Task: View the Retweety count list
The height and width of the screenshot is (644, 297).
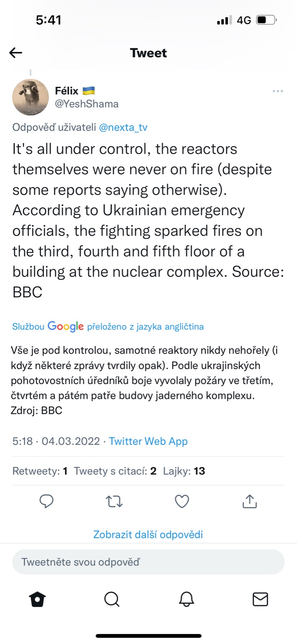Action: point(40,471)
